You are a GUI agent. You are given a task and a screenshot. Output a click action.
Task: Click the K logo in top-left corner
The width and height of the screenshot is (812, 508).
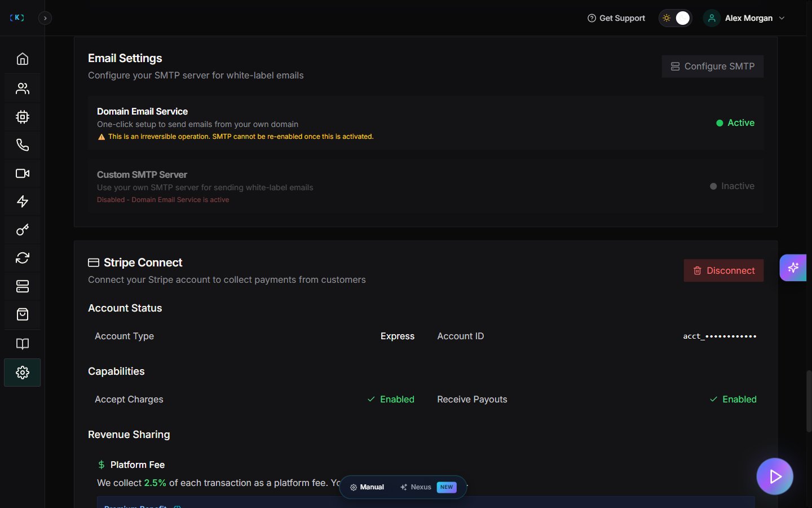pos(17,17)
